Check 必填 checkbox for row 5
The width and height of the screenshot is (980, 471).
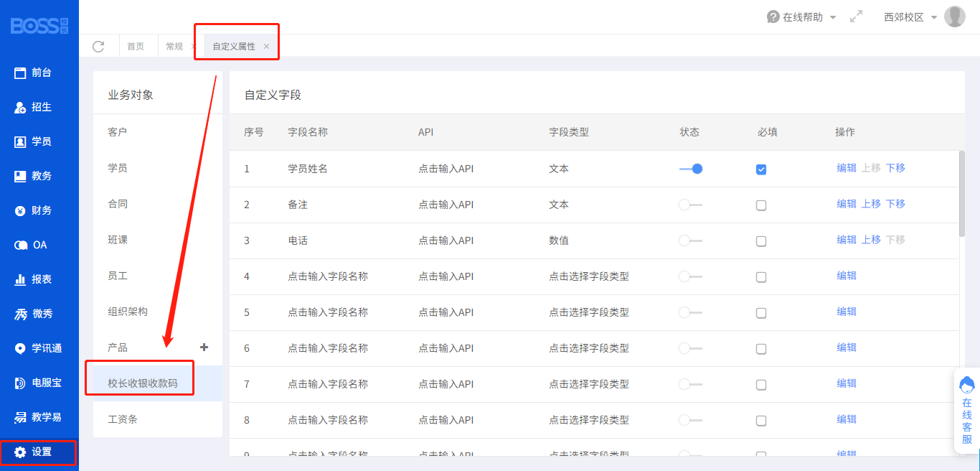(x=761, y=313)
